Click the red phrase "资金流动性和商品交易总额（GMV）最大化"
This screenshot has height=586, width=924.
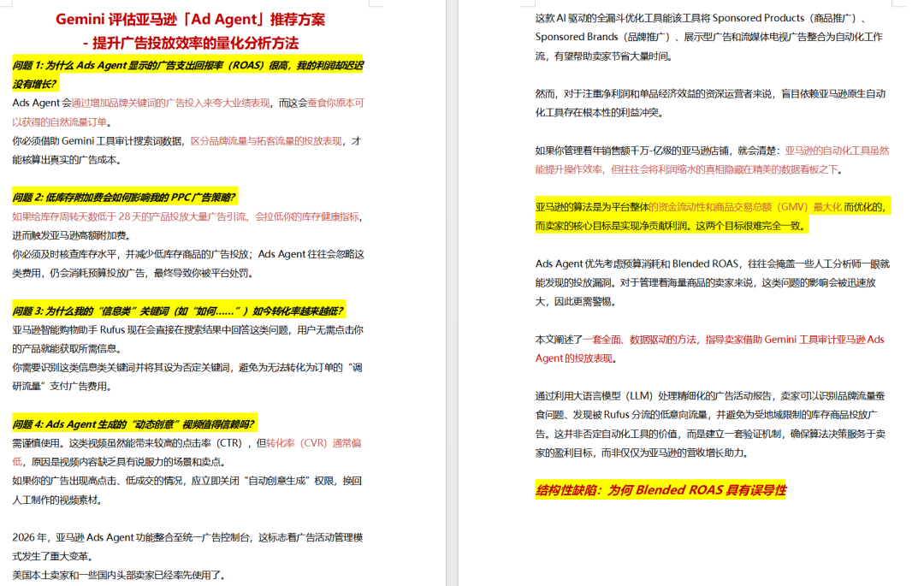coord(744,207)
